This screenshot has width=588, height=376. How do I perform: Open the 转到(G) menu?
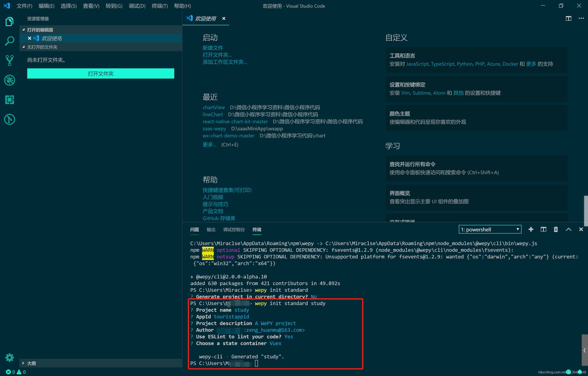pos(114,6)
